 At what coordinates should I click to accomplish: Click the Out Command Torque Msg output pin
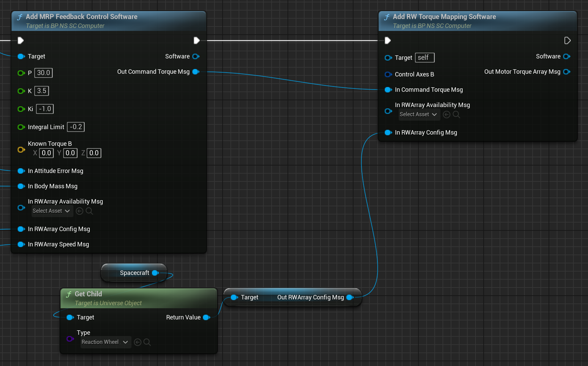pyautogui.click(x=196, y=72)
